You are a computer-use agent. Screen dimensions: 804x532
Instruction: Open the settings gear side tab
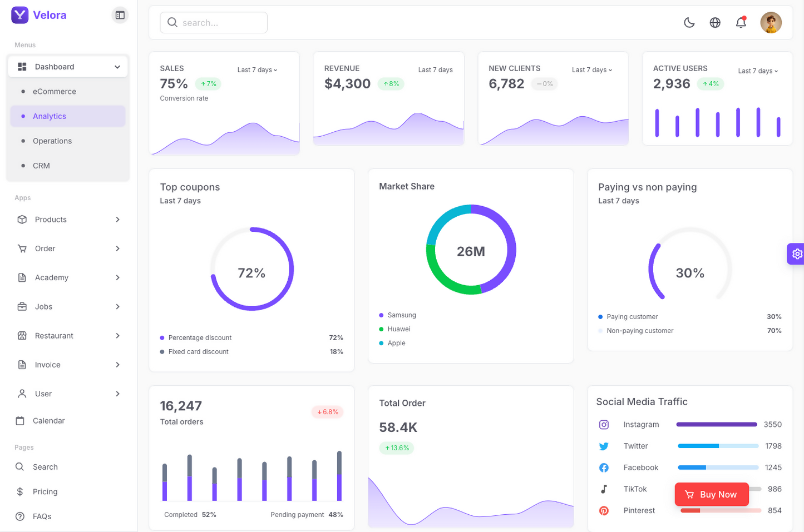(796, 254)
